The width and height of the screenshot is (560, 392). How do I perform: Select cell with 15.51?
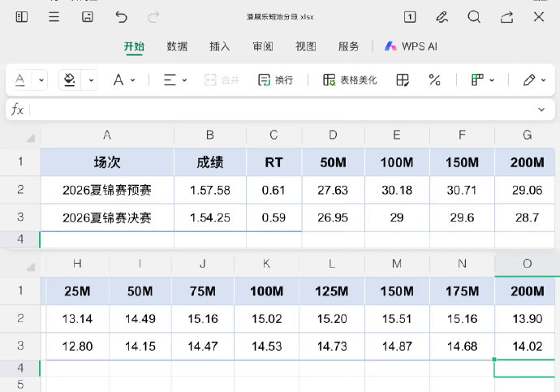point(397,318)
